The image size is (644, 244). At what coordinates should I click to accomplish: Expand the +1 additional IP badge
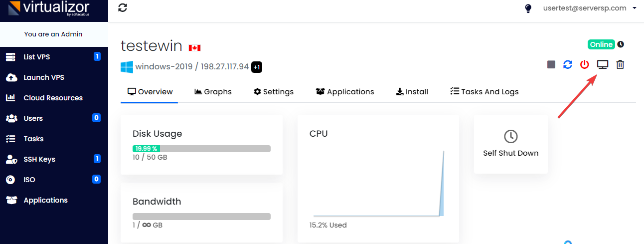257,67
